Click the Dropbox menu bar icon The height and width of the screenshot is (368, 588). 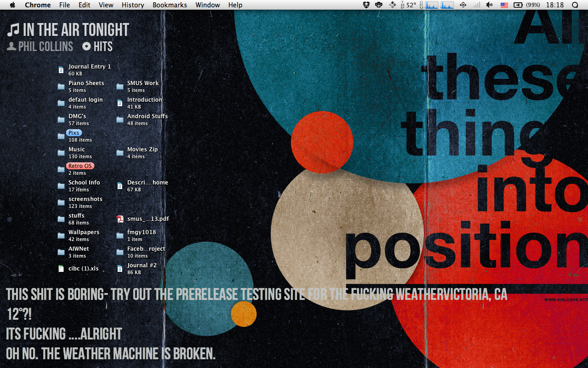[x=366, y=5]
